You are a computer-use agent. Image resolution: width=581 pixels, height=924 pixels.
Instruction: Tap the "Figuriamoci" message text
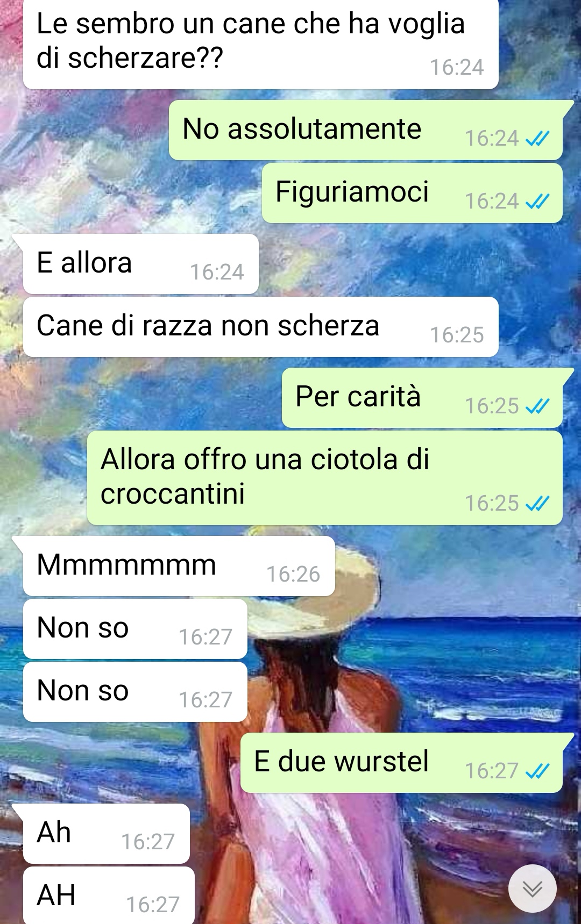[x=352, y=192]
